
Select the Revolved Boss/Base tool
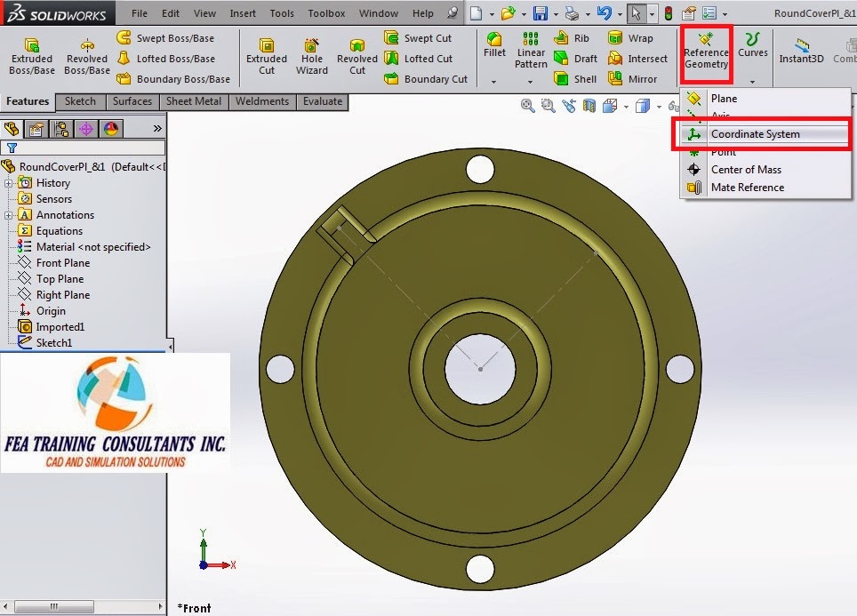[x=87, y=56]
